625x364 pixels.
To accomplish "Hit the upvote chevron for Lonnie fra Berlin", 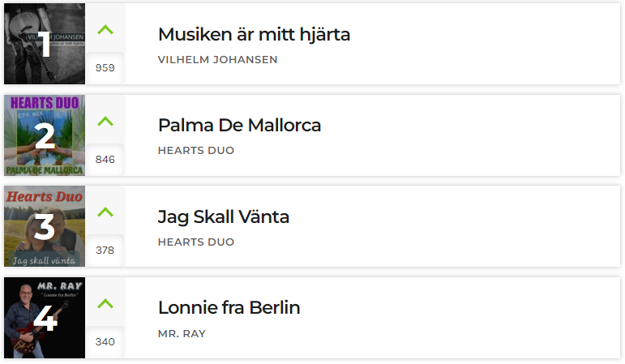I will pos(105,304).
